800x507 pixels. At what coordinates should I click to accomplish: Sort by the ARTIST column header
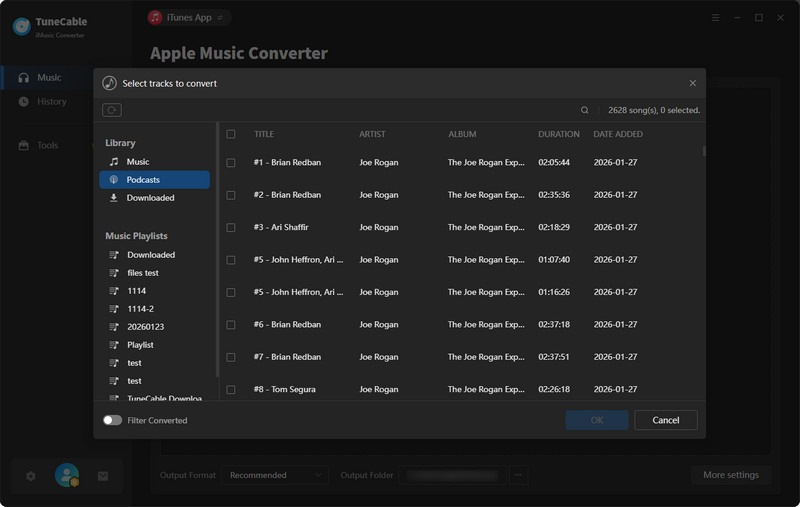372,134
